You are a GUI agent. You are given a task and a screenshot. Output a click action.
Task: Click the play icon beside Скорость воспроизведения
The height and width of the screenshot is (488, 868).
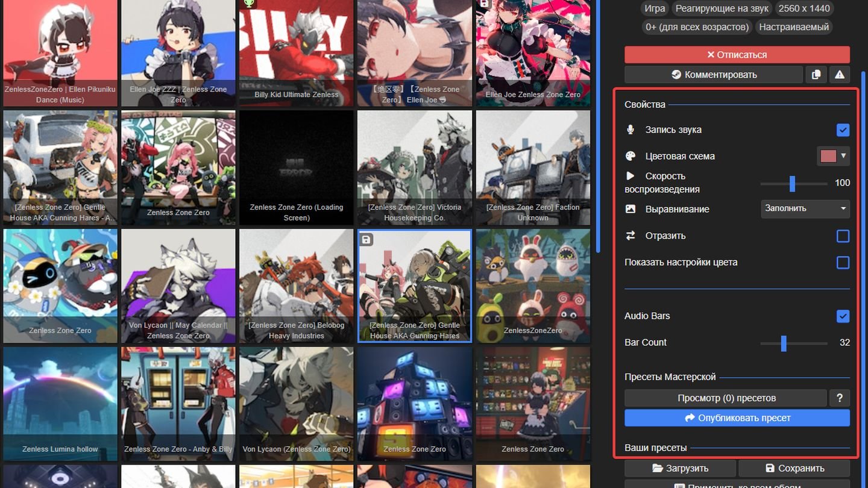(x=631, y=177)
